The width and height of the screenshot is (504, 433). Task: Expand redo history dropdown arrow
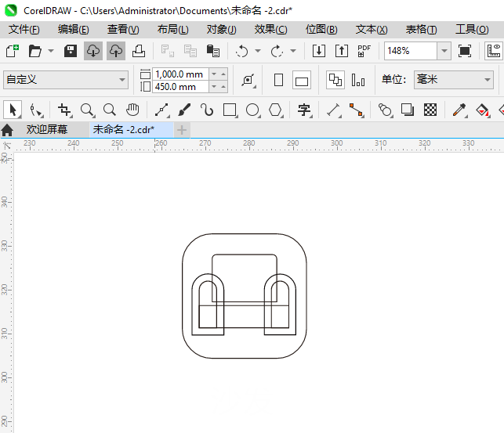[293, 51]
